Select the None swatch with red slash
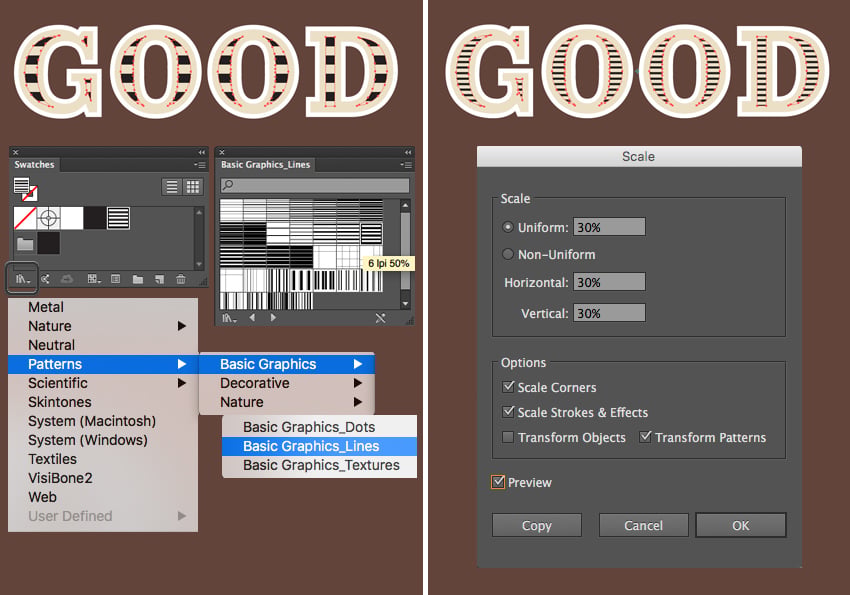Screen dimensions: 850x595 pyautogui.click(x=25, y=218)
